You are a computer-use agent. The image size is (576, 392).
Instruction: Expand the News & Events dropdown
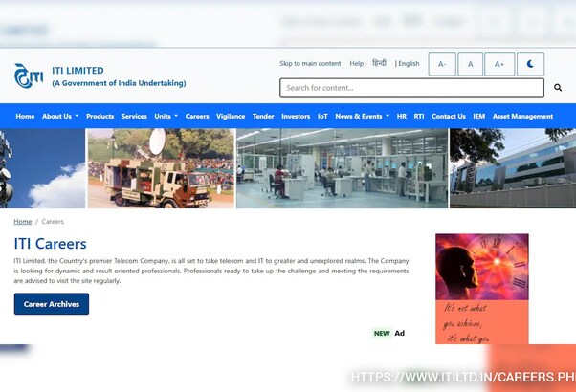[362, 117]
